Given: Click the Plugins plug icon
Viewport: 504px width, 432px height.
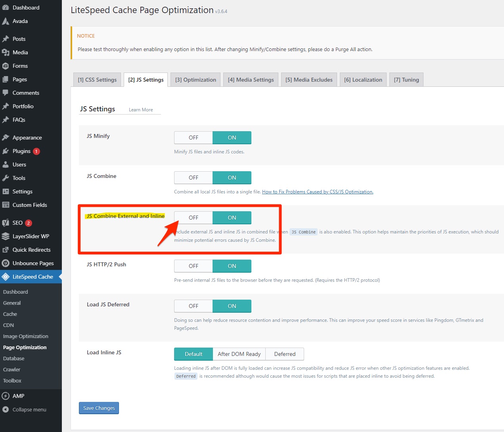Looking at the screenshot, I should 6,151.
